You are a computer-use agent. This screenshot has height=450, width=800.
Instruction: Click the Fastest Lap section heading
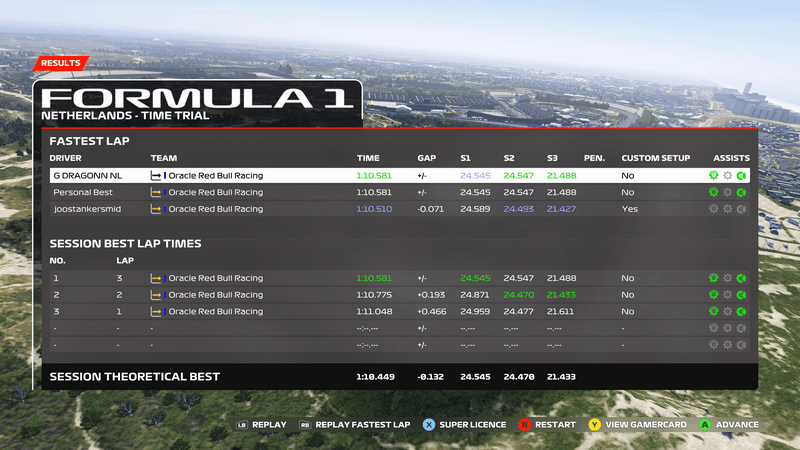89,141
